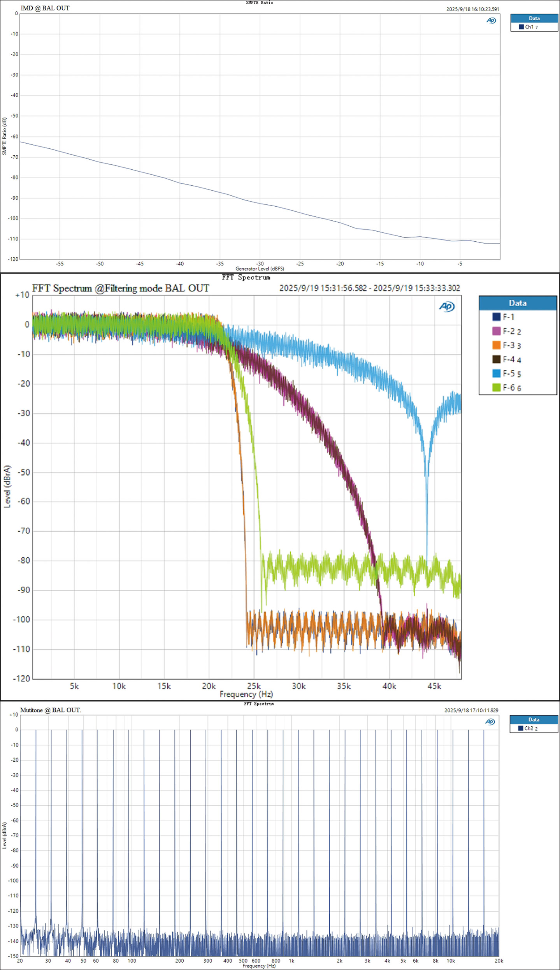The image size is (560, 970).
Task: Click the "FFT Spectrum @Filtering mode BAL OUT" label
Action: [120, 288]
